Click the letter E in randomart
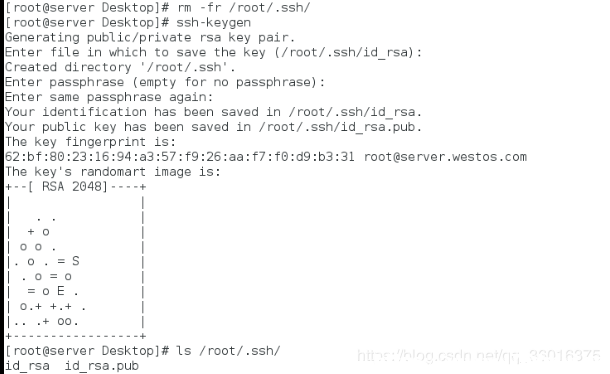Screen dimensions: 610x374 [61, 291]
